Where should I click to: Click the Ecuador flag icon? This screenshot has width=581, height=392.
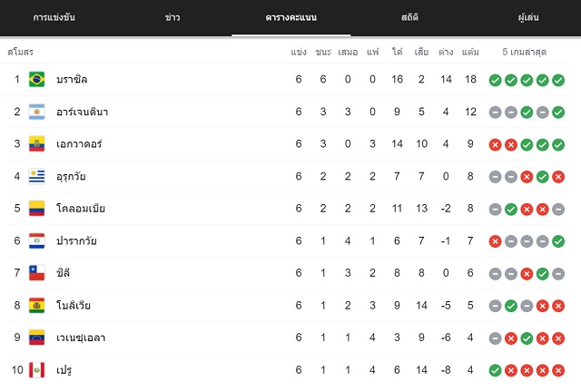point(36,143)
